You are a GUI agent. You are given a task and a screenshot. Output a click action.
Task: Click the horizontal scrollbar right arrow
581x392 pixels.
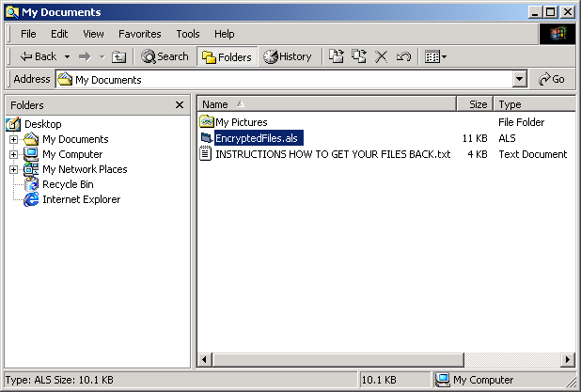coord(568,359)
